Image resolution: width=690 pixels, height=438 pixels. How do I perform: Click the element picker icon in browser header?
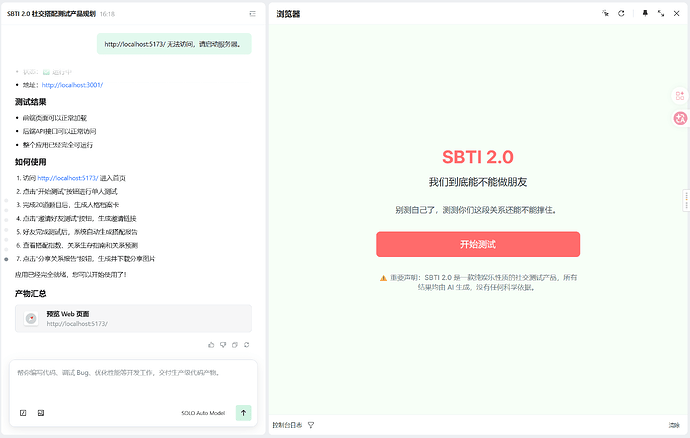tap(605, 14)
